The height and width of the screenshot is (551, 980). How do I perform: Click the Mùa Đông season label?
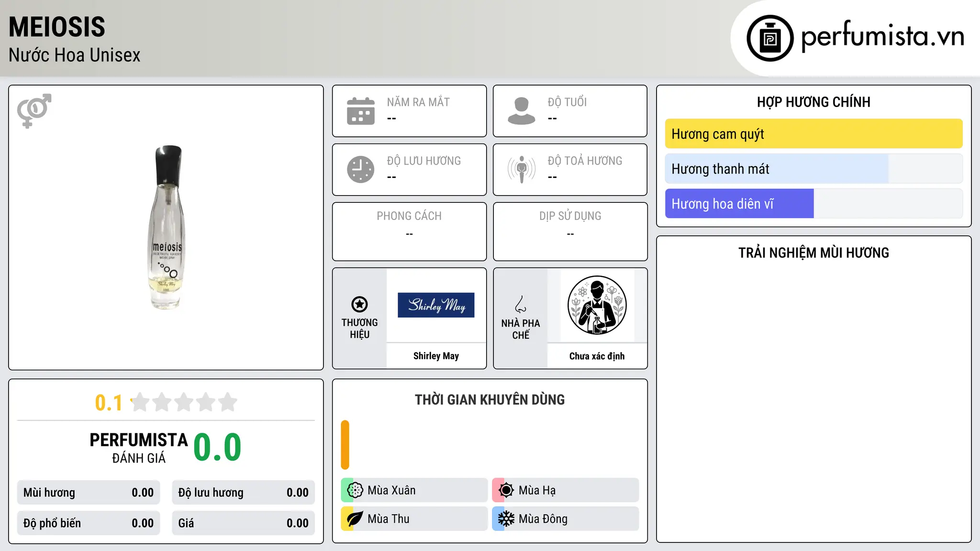[x=543, y=519]
